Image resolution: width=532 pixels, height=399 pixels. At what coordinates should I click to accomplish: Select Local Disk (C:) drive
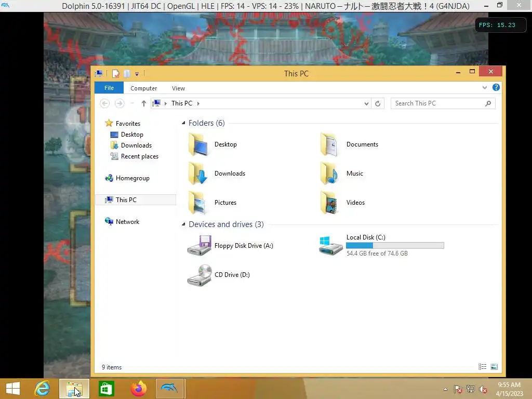pos(382,246)
